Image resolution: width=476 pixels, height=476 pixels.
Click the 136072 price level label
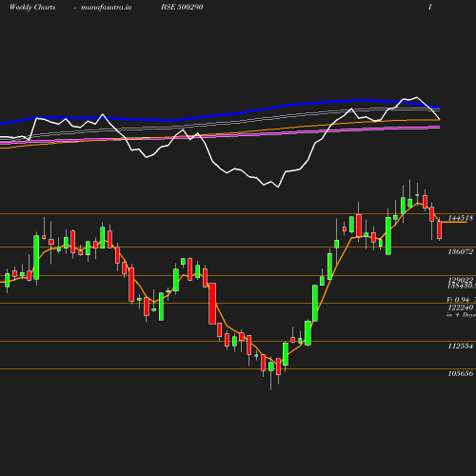click(461, 251)
